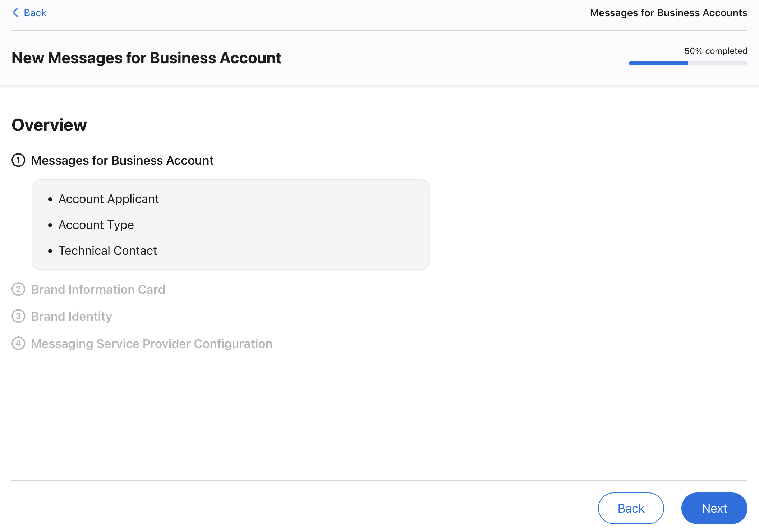This screenshot has width=759, height=532.
Task: Open Messaging Service Provider Configuration step
Action: point(152,344)
